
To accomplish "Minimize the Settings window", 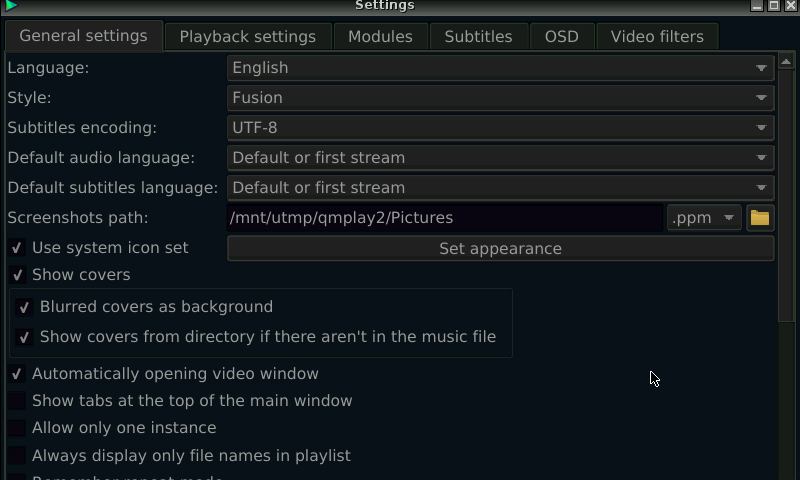I will coord(757,5).
